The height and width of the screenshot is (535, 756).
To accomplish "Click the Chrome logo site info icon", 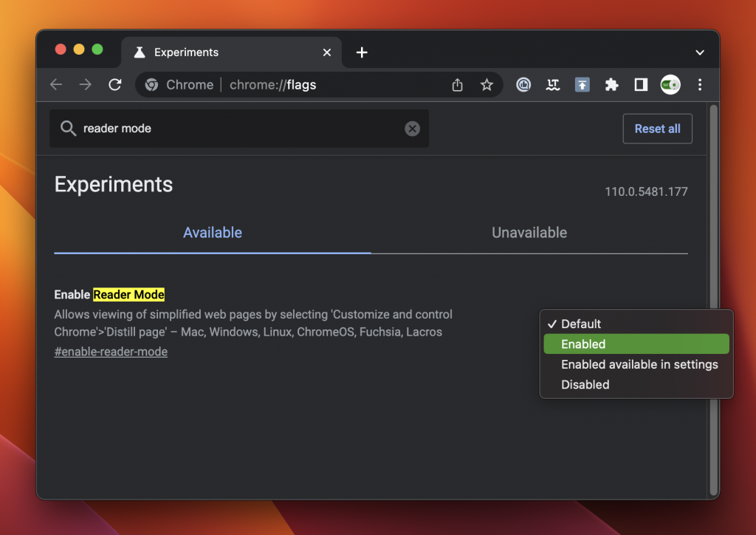I will 152,85.
